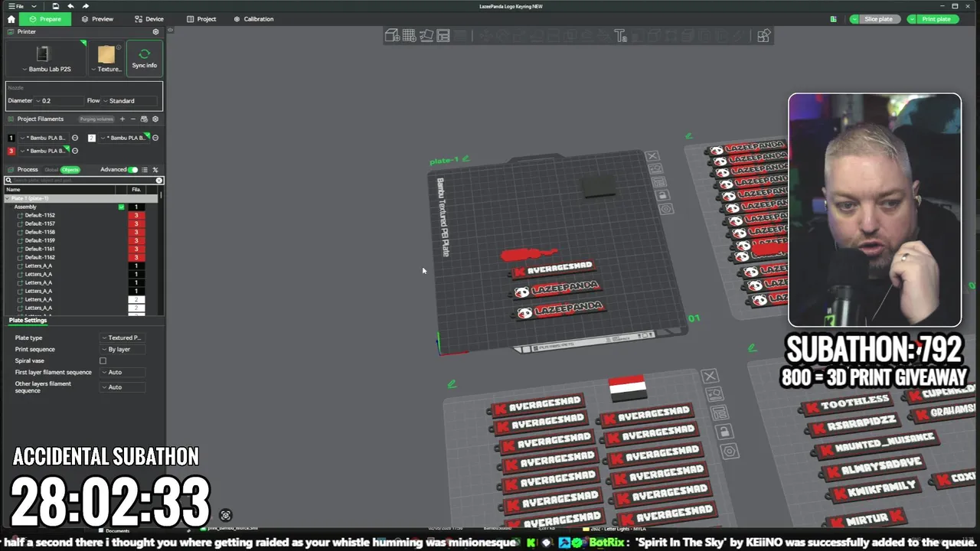Click the Auto orient toolbar icon
Image resolution: width=980 pixels, height=551 pixels.
pyautogui.click(x=426, y=35)
